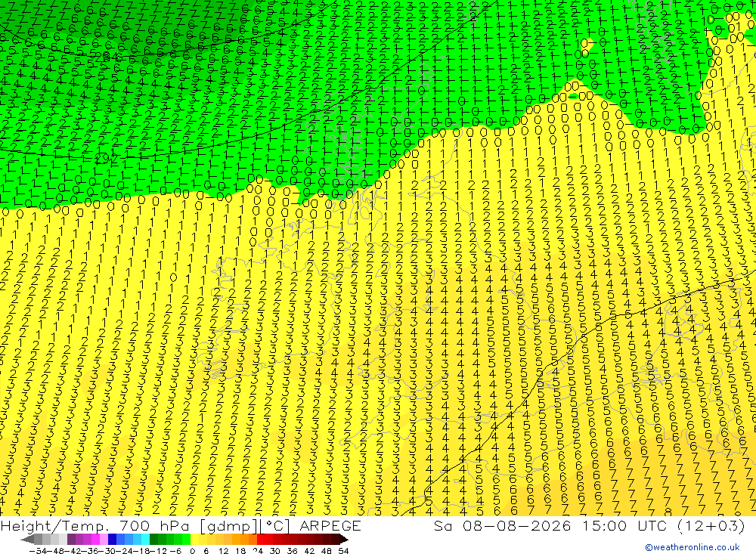Image resolution: width=756 pixels, height=554 pixels.
Task: Pick the bright red legend swatch above 24
Action: coord(261,539)
